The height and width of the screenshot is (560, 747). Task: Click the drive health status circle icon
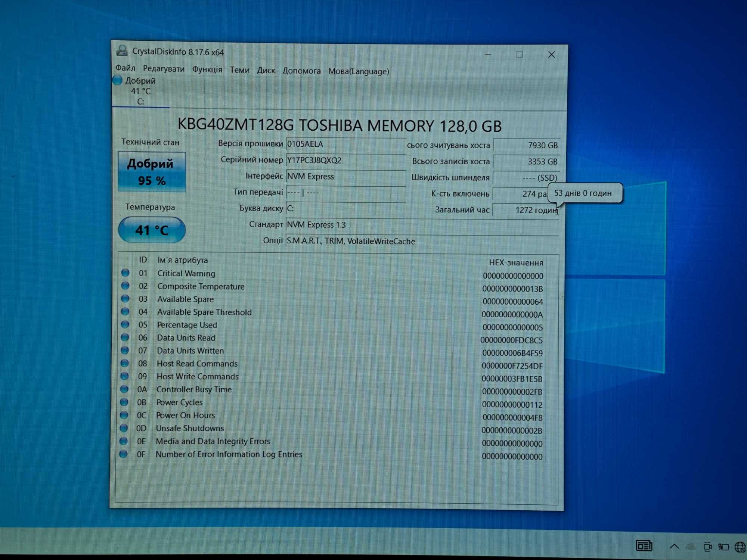[x=117, y=80]
